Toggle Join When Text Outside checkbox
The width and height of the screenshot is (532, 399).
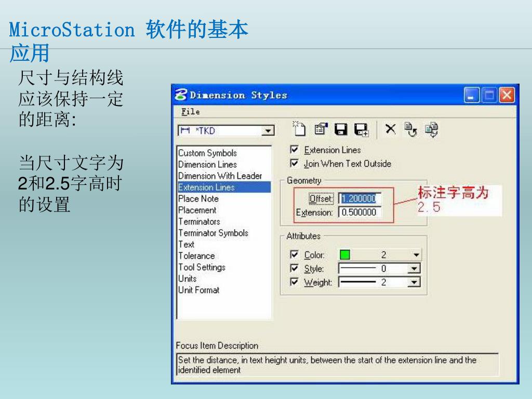point(294,164)
